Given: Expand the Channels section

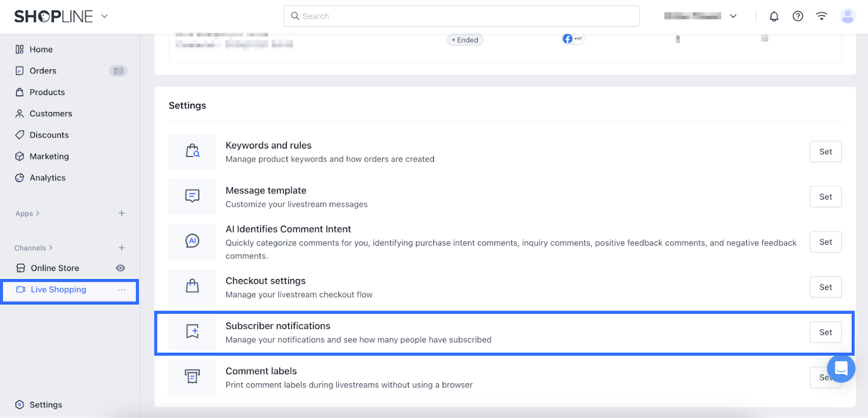Looking at the screenshot, I should click(x=34, y=248).
